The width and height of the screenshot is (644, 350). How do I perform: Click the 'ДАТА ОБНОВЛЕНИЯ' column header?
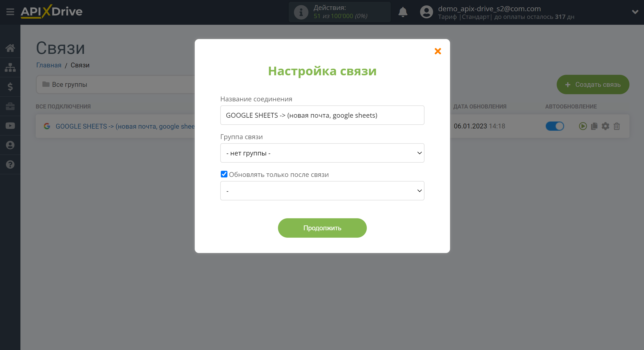(480, 106)
